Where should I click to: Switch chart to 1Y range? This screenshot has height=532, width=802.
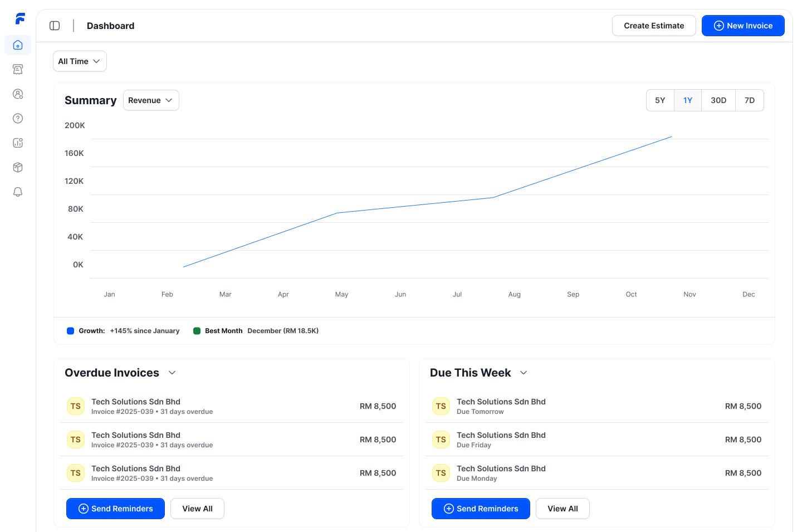(x=688, y=100)
